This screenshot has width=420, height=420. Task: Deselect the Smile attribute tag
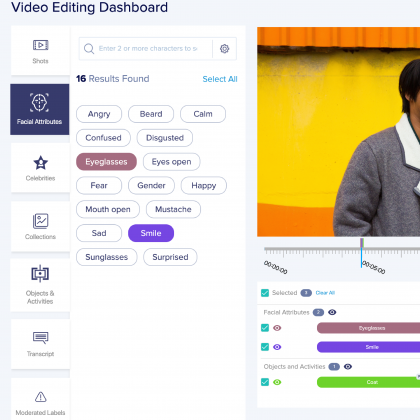[151, 233]
